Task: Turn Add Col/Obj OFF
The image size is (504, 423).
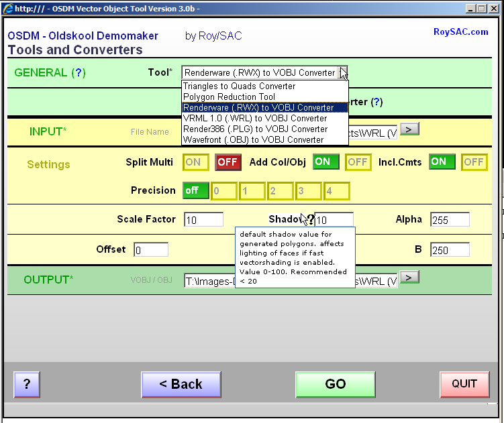Action: point(358,162)
